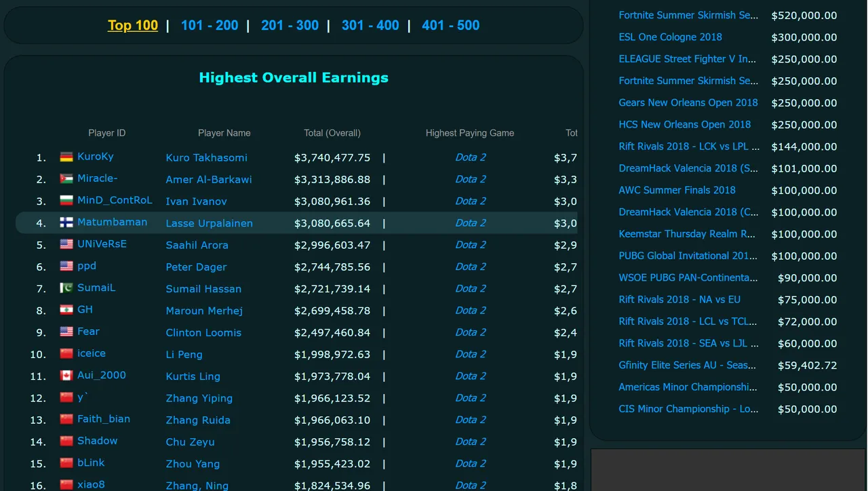Open Aui_2000 player ID link

click(x=102, y=375)
